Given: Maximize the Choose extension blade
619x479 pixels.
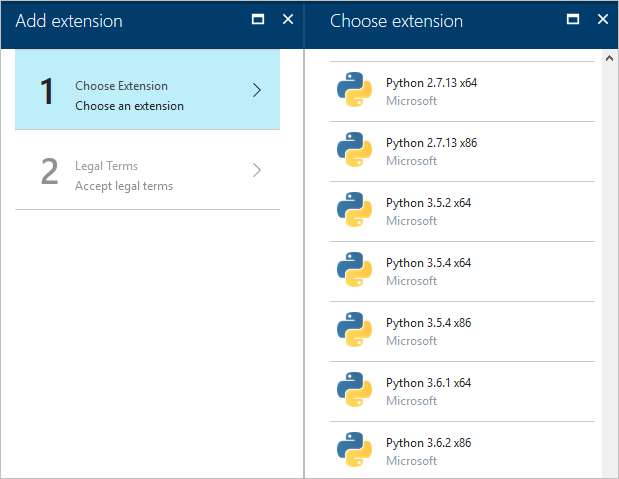Looking at the screenshot, I should coord(573,20).
